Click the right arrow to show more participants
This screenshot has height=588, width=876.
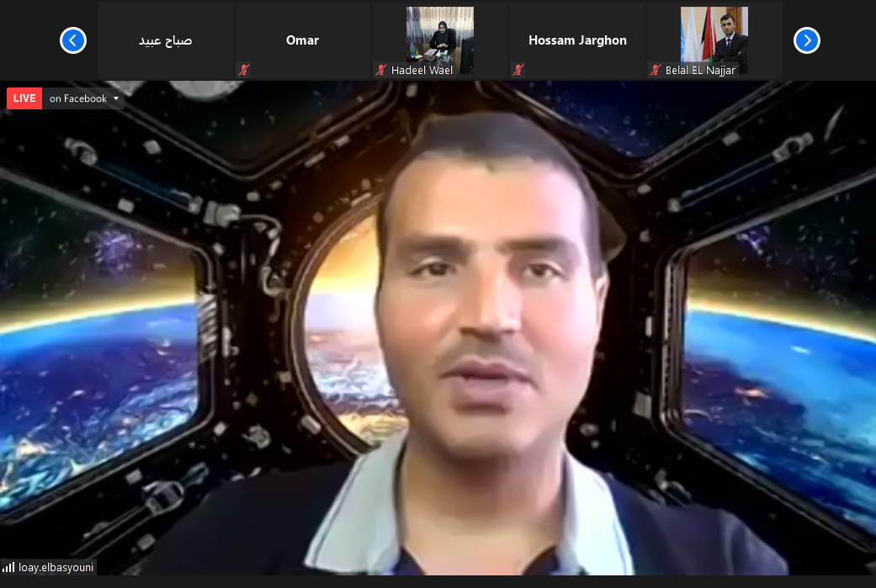point(806,40)
